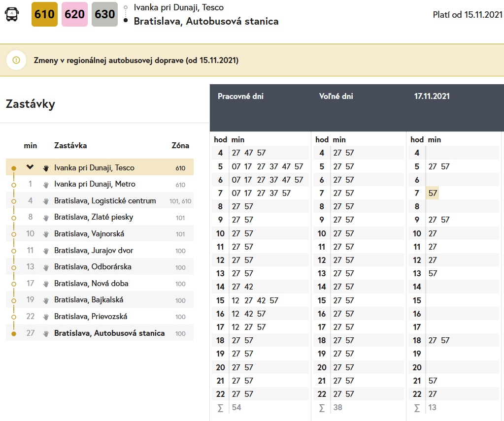The image size is (504, 421).
Task: Expand the chevron next to Ivanka pri Dunaji, Tesco
Action: [x=30, y=167]
